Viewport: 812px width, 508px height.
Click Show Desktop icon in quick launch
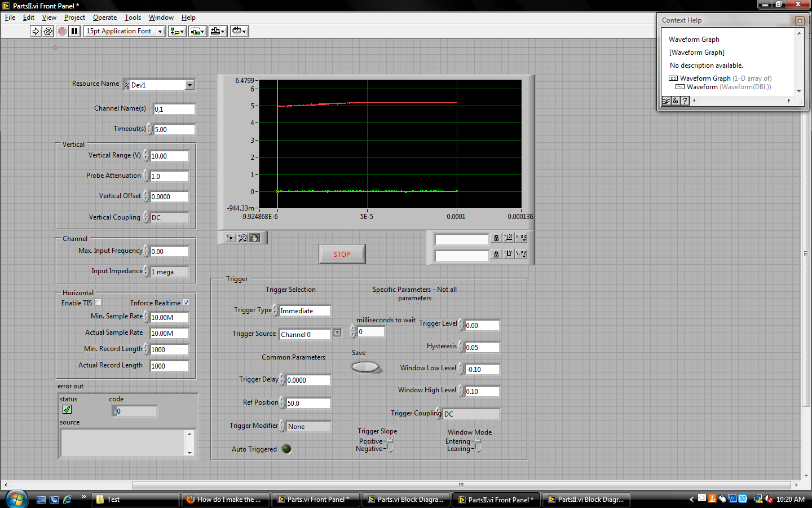click(41, 500)
